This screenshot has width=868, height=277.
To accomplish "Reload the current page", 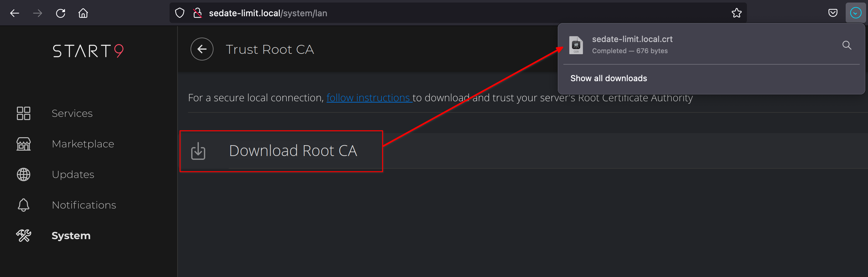I will pos(61,13).
